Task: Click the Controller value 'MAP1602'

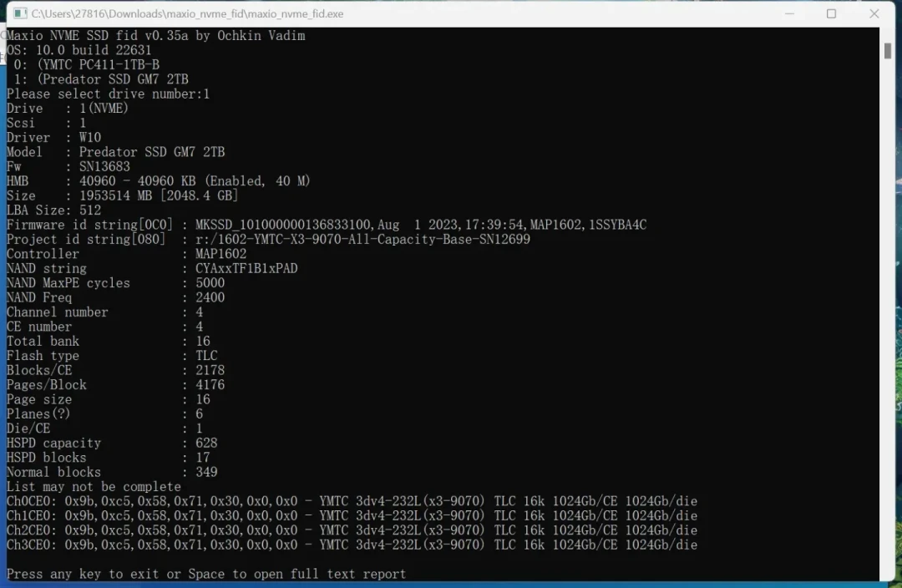Action: [x=220, y=254]
